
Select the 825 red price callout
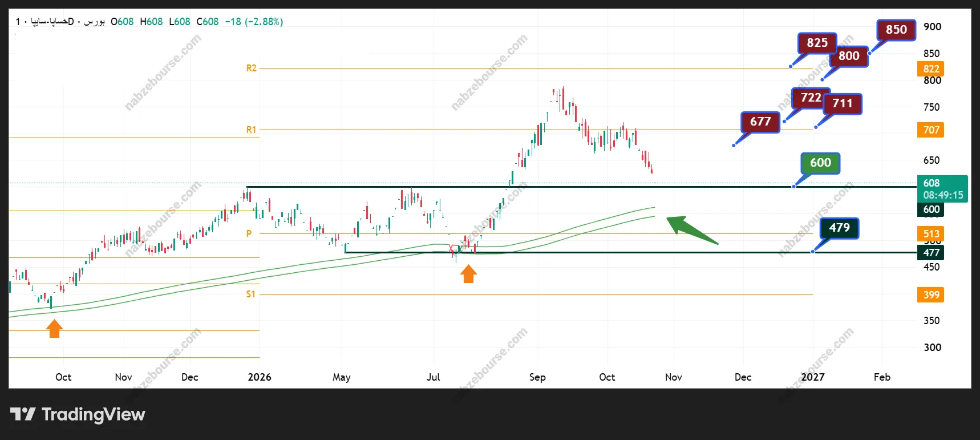pos(817,43)
